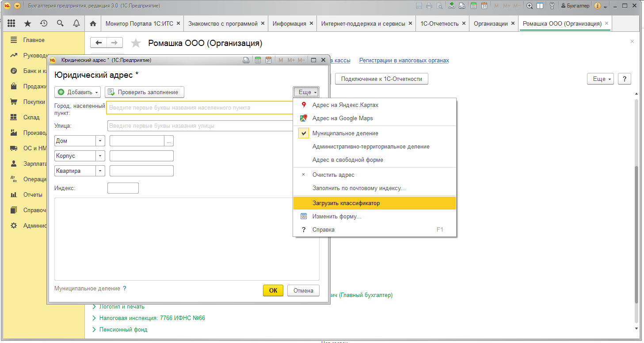Switch to Организации tab
The image size is (644, 343).
(494, 23)
